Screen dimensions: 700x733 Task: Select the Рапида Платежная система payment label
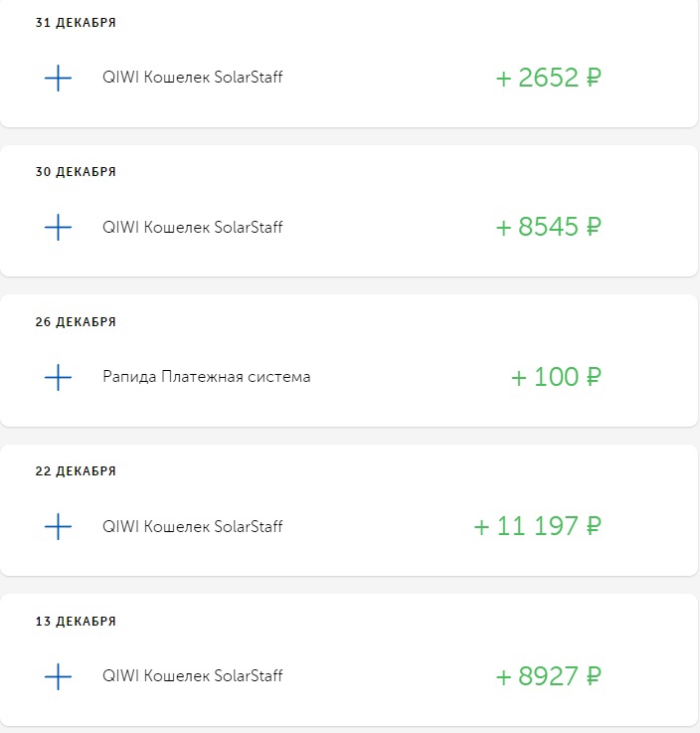(206, 377)
